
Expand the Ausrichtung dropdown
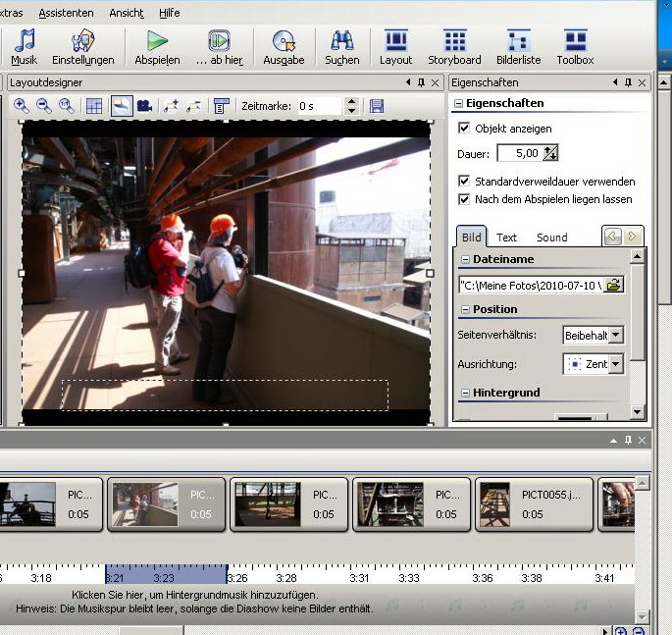(615, 364)
